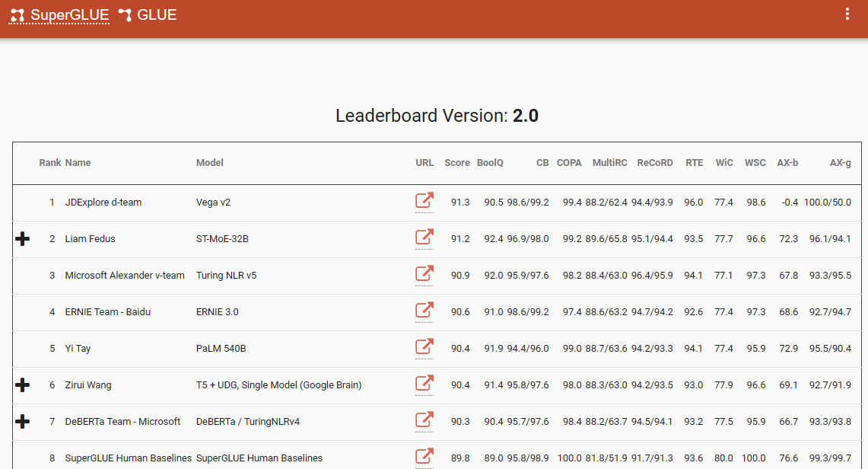Viewport: 868px width, 469px height.
Task: Select the Zirui Wang name cell
Action: pos(88,384)
